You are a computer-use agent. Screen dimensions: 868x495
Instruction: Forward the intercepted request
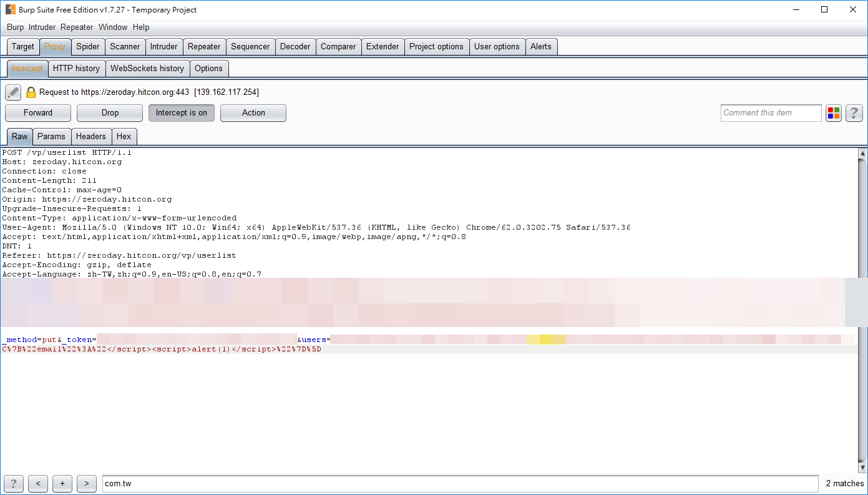(38, 113)
